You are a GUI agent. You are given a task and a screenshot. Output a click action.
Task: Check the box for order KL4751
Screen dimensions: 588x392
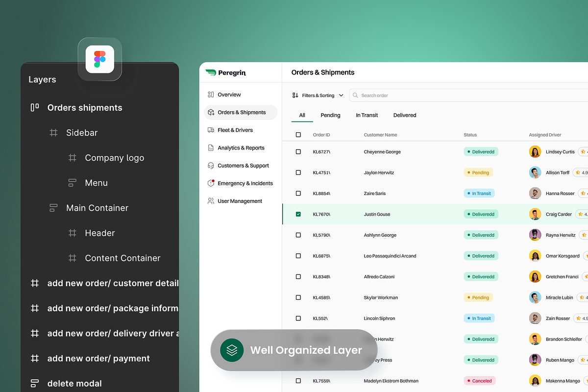298,172
